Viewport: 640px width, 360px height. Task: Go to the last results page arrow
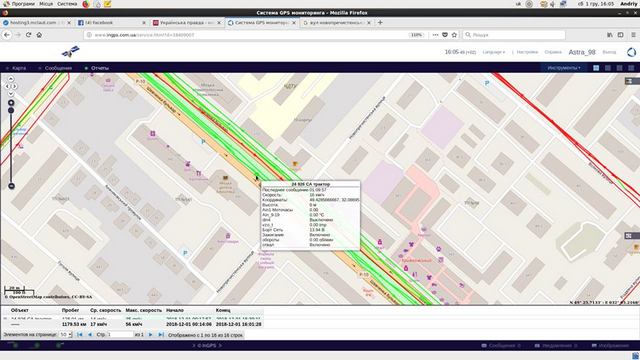161,335
